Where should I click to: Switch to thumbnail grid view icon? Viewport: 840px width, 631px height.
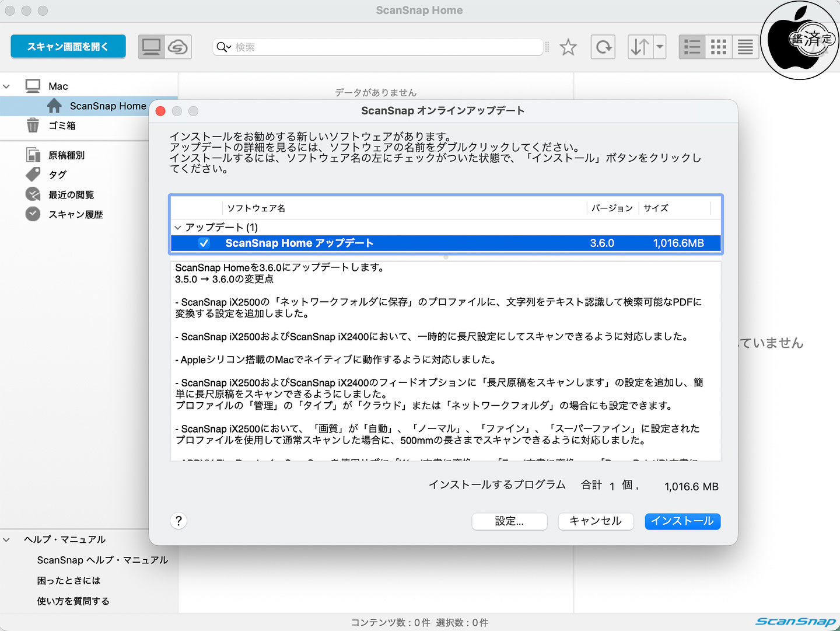pyautogui.click(x=719, y=47)
